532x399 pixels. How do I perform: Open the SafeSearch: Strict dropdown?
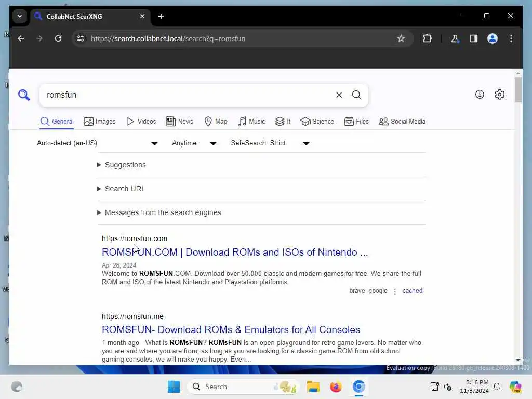[270, 143]
